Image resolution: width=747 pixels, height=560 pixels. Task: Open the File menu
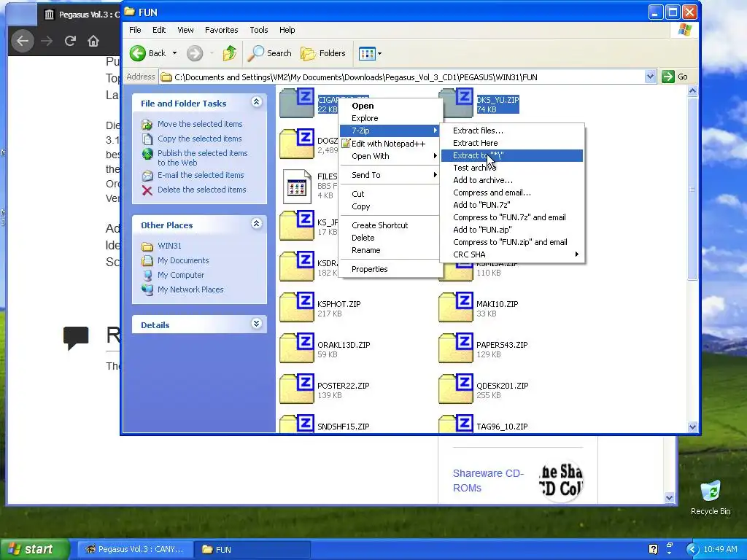(x=135, y=30)
